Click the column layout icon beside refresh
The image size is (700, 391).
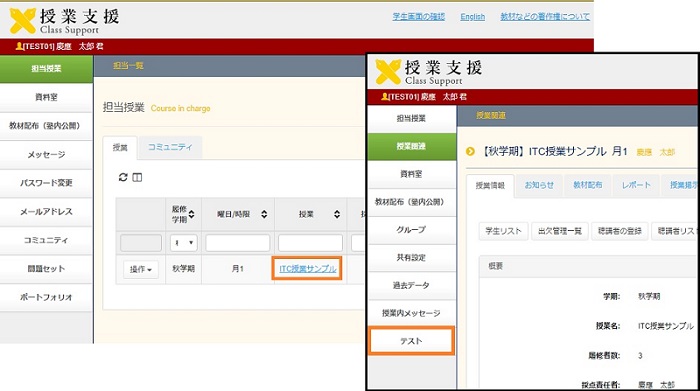click(x=137, y=178)
